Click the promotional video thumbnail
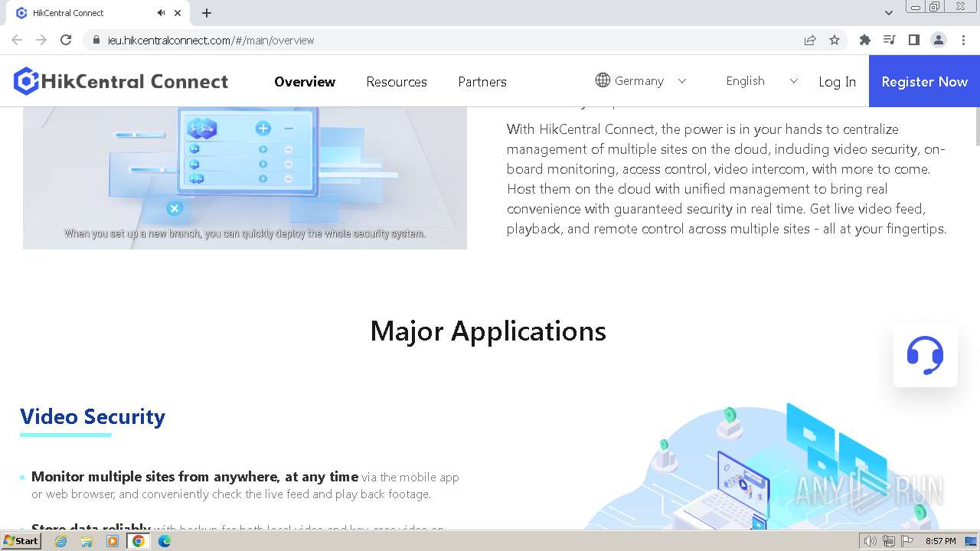The height and width of the screenshot is (551, 980). [245, 178]
